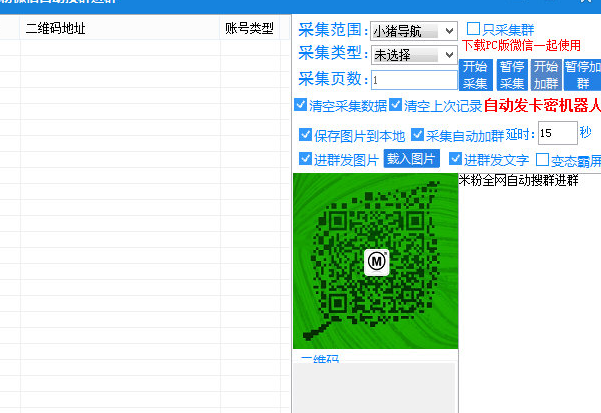Click the 暂停采集 button
The image size is (601, 413).
pos(512,75)
